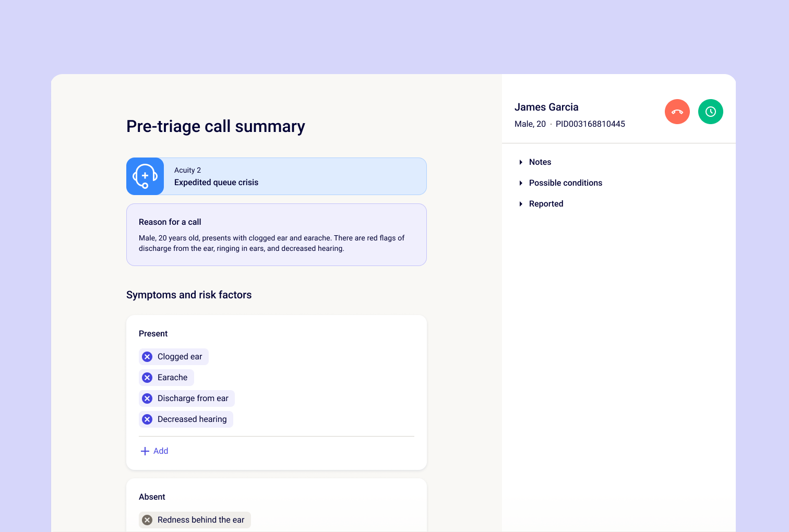
Task: Remove the Earache symptom tag
Action: point(147,378)
